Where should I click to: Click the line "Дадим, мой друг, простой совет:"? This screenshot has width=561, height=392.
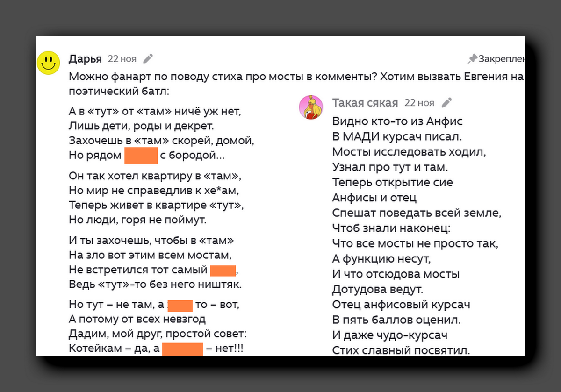tap(157, 334)
